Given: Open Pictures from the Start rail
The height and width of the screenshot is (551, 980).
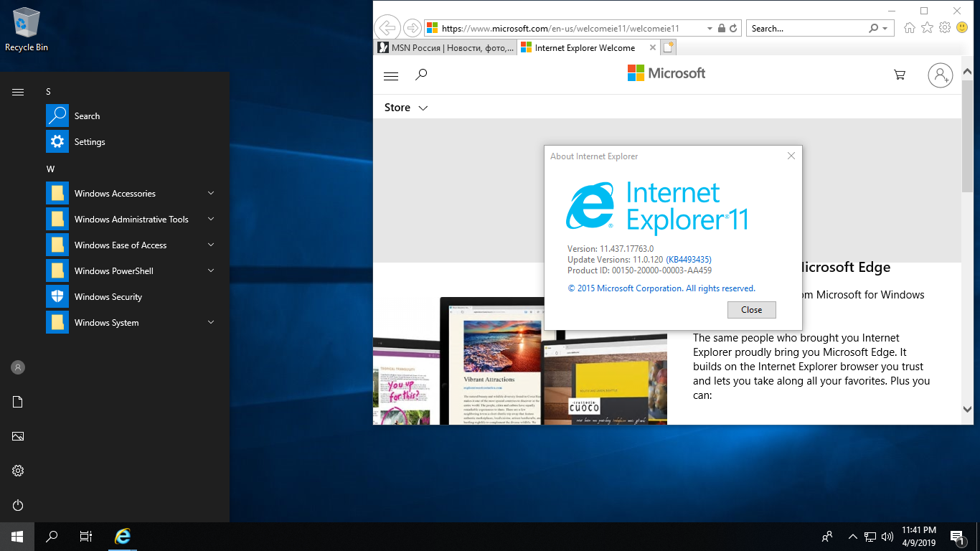Looking at the screenshot, I should (18, 436).
